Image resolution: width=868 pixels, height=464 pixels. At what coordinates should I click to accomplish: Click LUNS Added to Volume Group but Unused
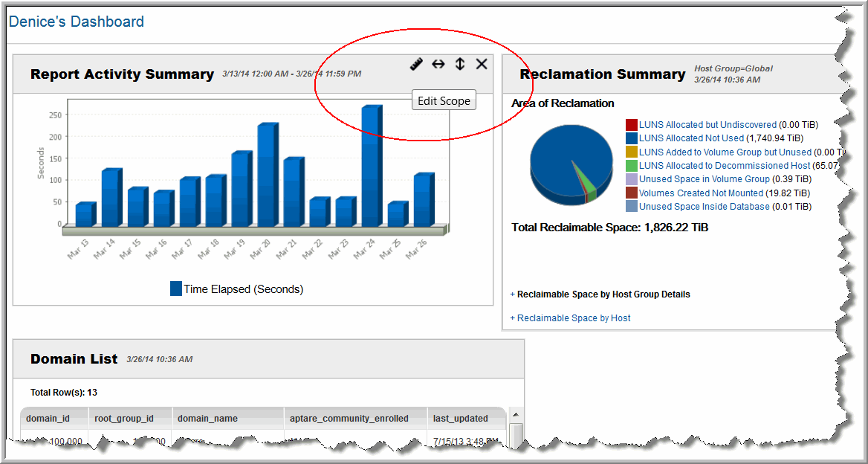(725, 152)
